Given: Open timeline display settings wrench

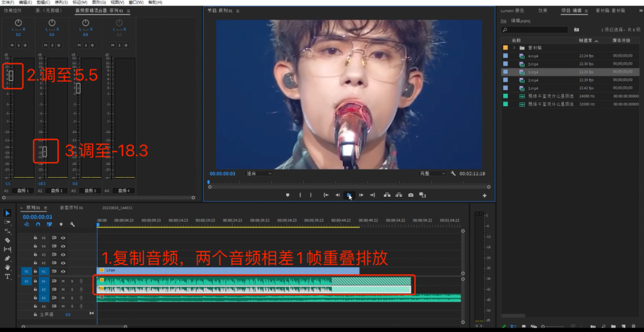Looking at the screenshot, I should [x=72, y=225].
